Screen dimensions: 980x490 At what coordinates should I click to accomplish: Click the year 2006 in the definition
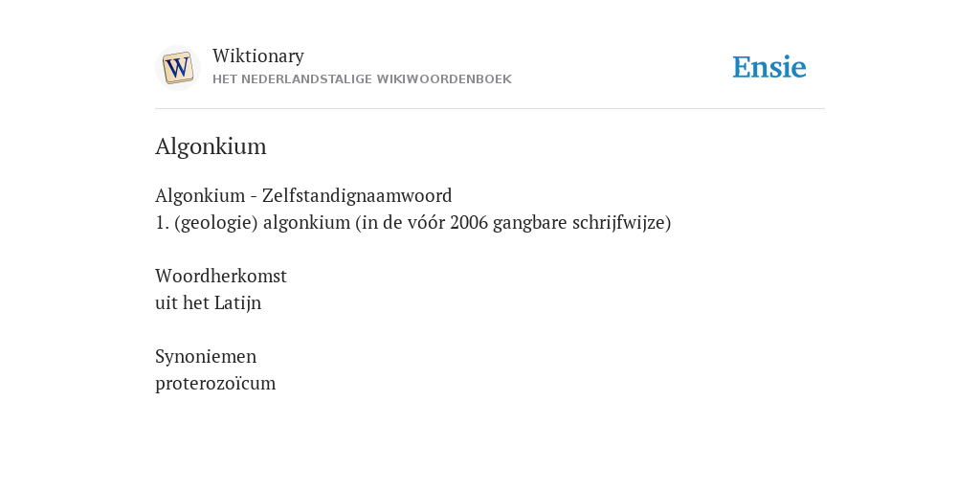(469, 222)
